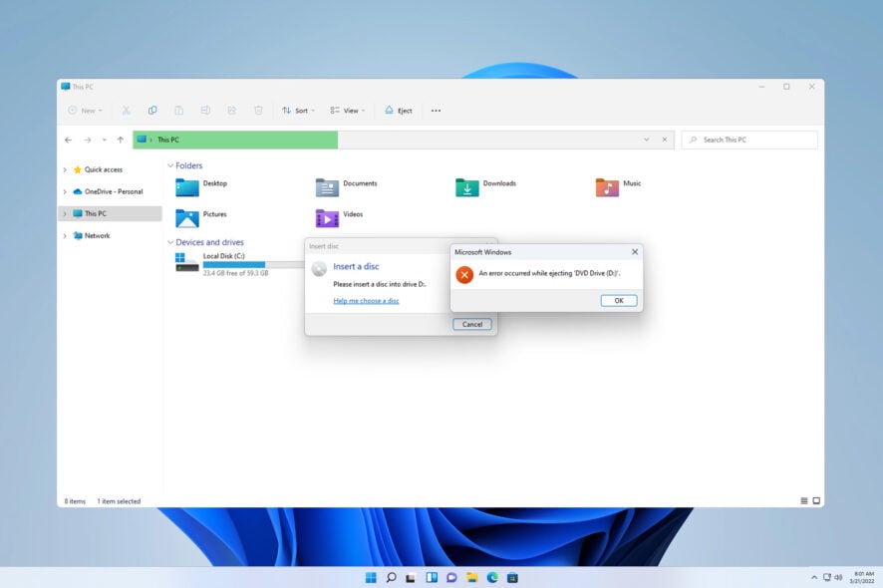This screenshot has height=588, width=883.
Task: Select OneDrive - Personal in sidebar
Action: coord(114,191)
